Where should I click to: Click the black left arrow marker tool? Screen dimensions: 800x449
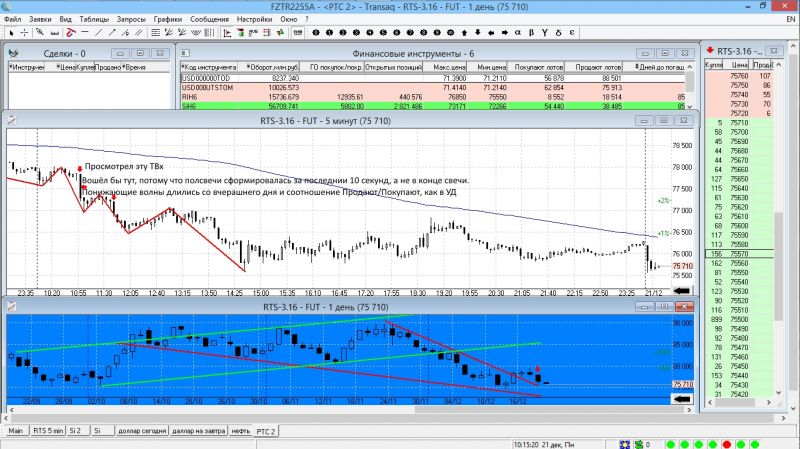(491, 33)
